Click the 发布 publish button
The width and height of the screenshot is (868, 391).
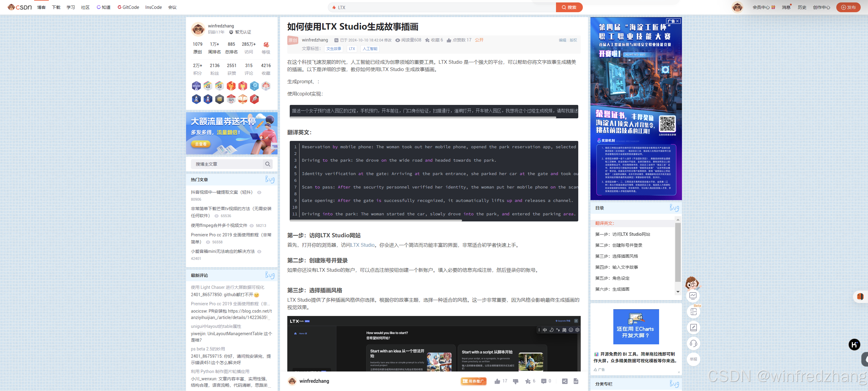(848, 7)
